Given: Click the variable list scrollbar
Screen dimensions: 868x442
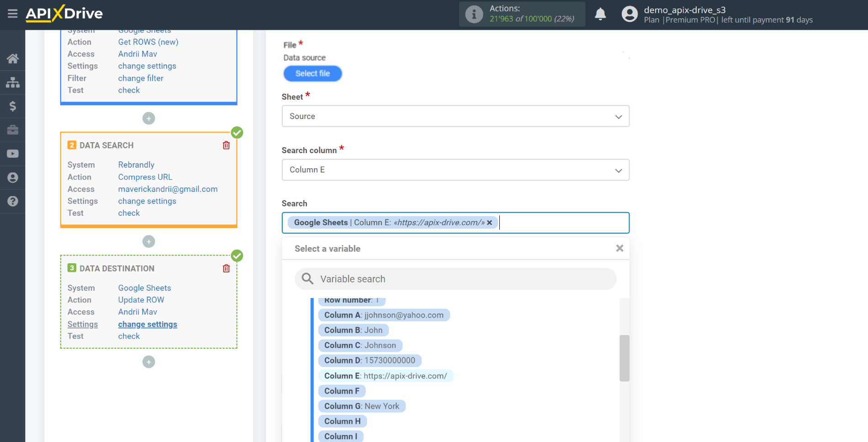Looking at the screenshot, I should coord(624,358).
